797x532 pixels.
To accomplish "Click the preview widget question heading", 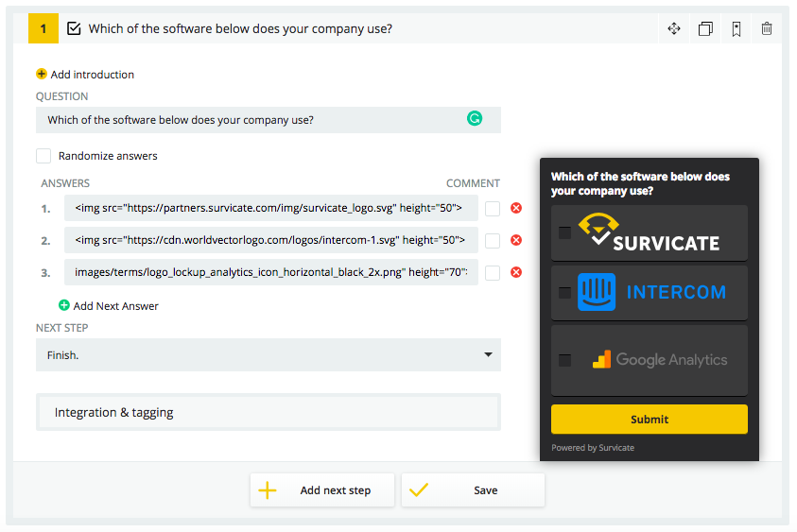I will 640,183.
